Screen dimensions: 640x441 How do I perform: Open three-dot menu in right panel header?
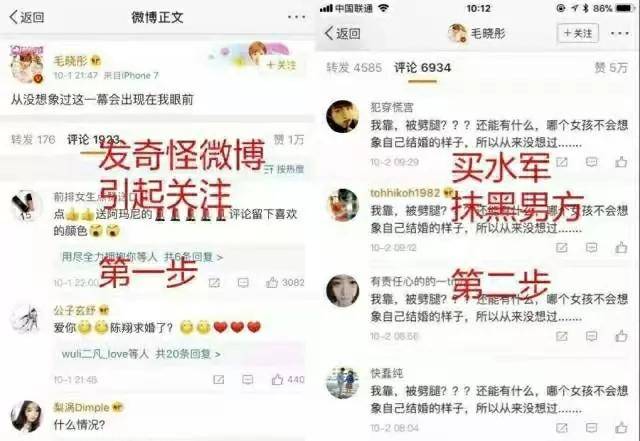[x=619, y=33]
